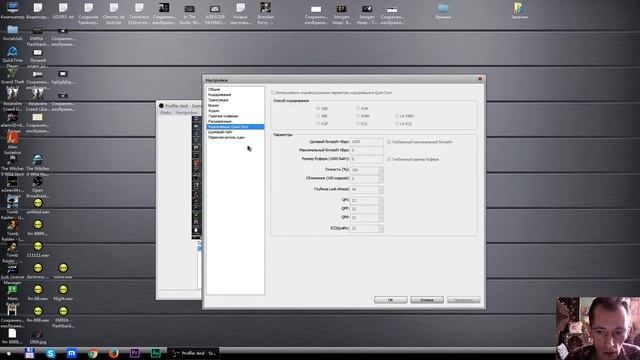The image size is (640, 360).
Task: Click target bitrate Kbps input field
Action: pos(367,142)
